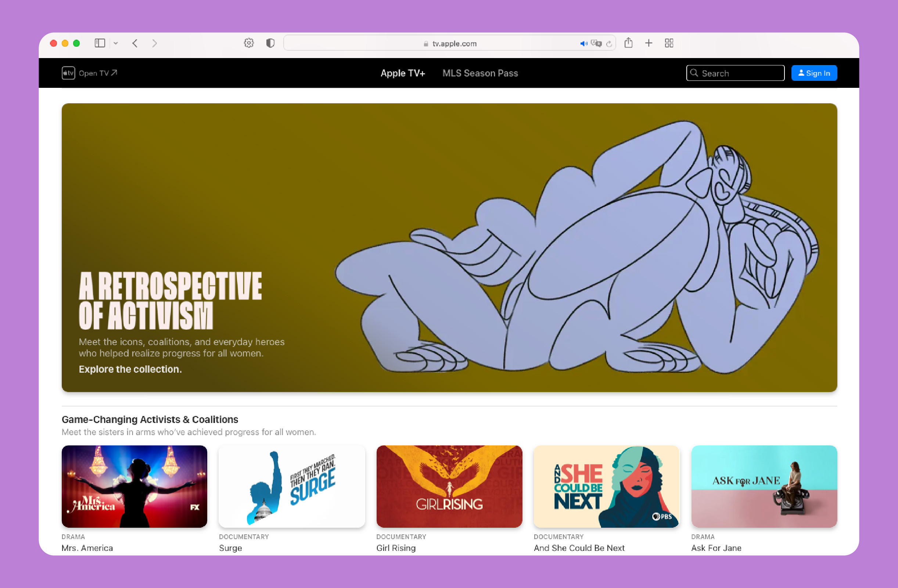Click the Mrs. America title text
The image size is (898, 588).
pyautogui.click(x=87, y=548)
